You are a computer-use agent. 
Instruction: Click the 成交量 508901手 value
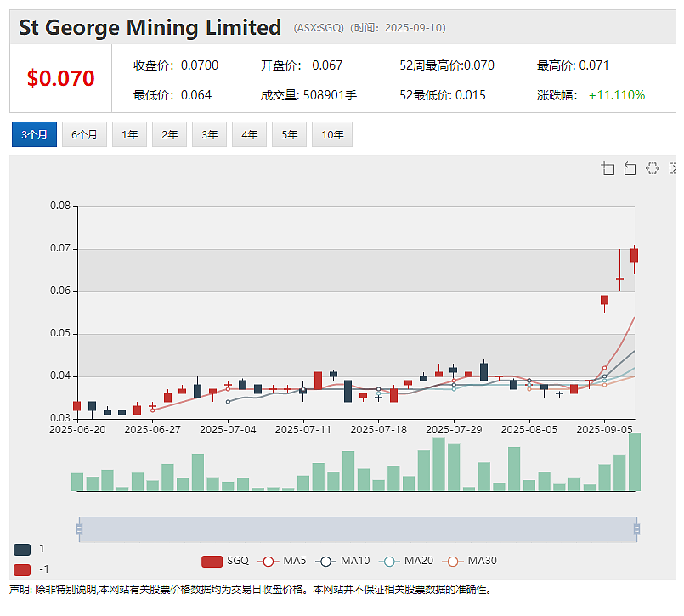coord(308,95)
